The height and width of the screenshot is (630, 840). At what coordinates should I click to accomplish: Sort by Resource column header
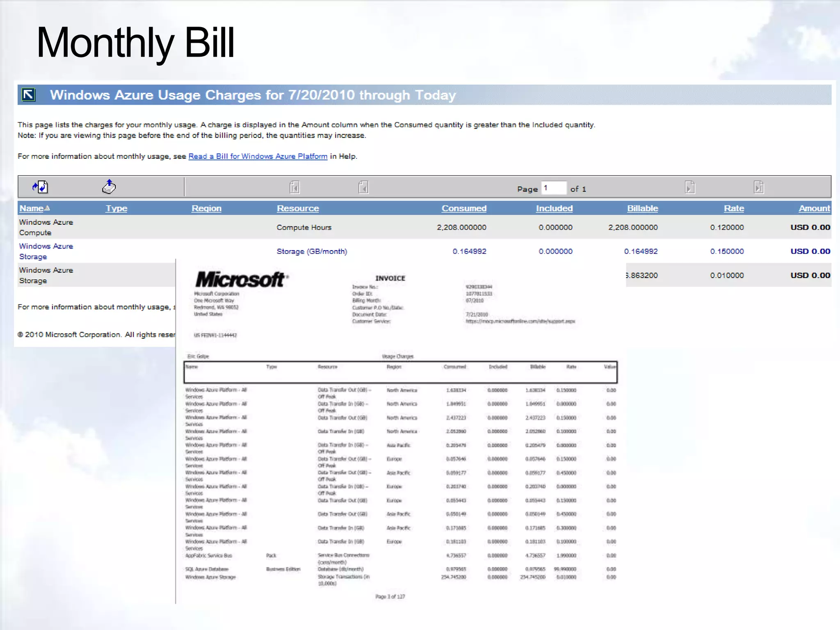[298, 208]
